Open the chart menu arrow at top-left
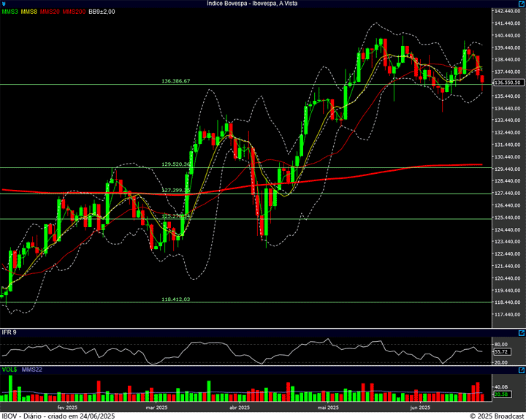The image size is (526, 420). tap(4, 4)
